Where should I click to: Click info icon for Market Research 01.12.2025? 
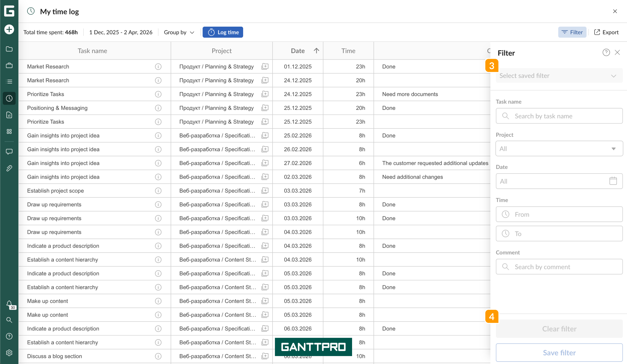pyautogui.click(x=158, y=67)
